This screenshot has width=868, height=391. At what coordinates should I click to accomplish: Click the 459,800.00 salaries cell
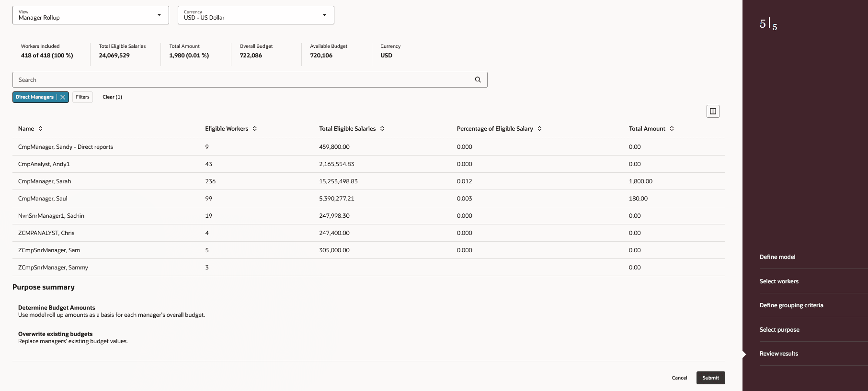tap(334, 147)
